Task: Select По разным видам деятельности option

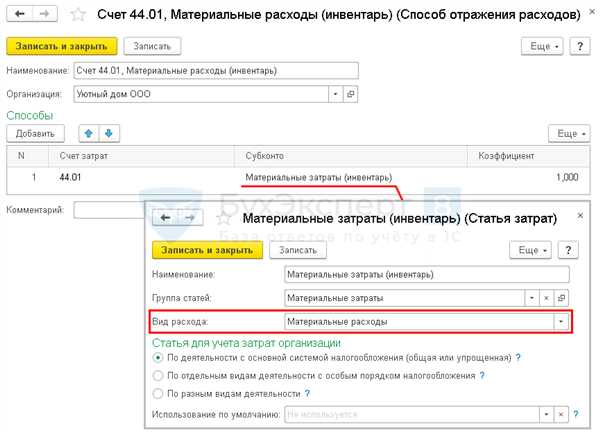Action: (158, 394)
